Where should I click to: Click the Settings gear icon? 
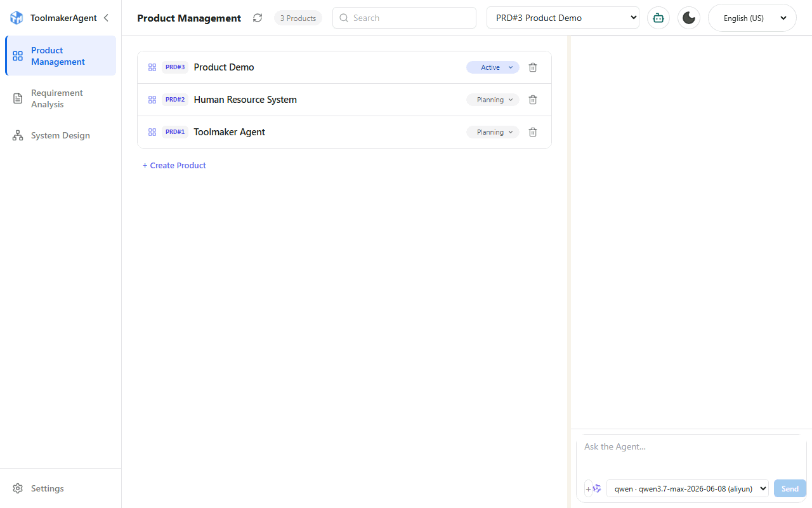18,488
